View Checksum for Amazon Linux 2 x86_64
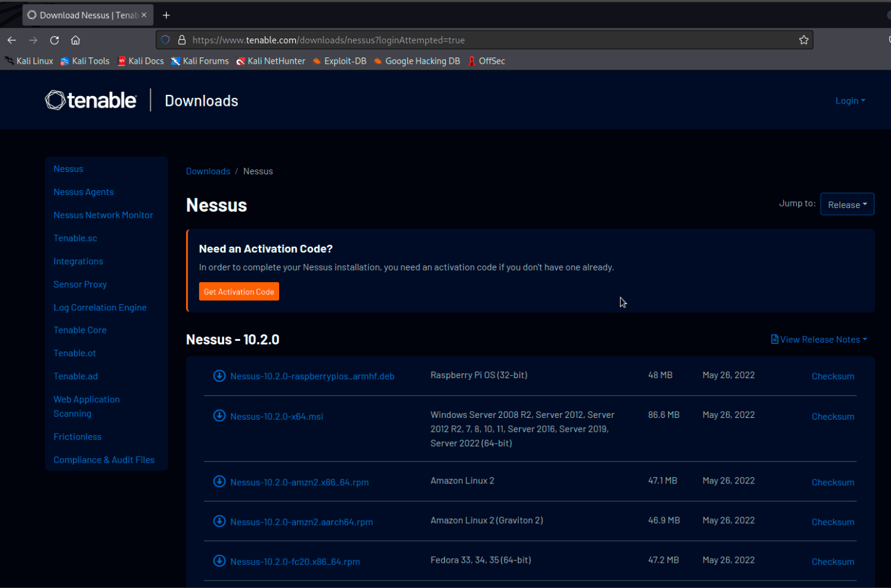 (833, 482)
